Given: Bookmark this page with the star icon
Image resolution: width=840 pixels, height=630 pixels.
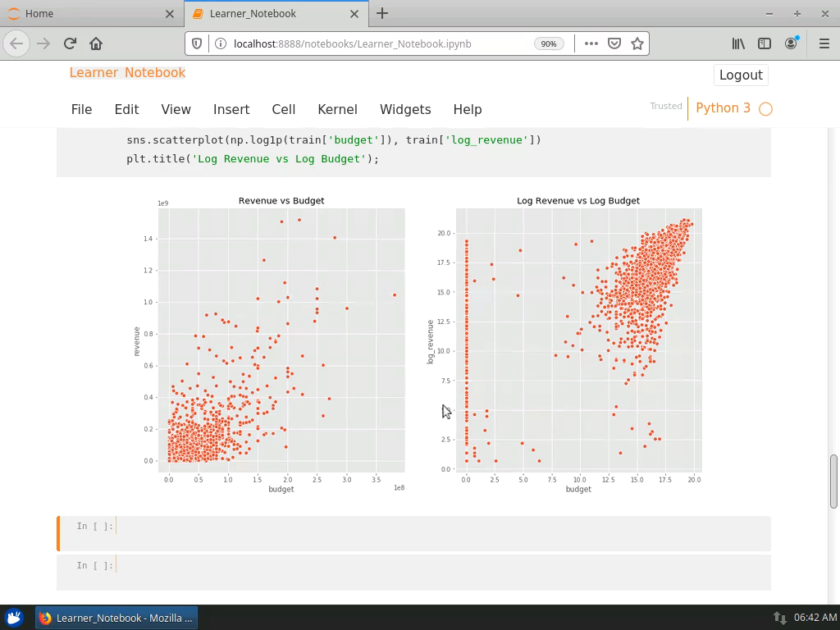Looking at the screenshot, I should 637,43.
